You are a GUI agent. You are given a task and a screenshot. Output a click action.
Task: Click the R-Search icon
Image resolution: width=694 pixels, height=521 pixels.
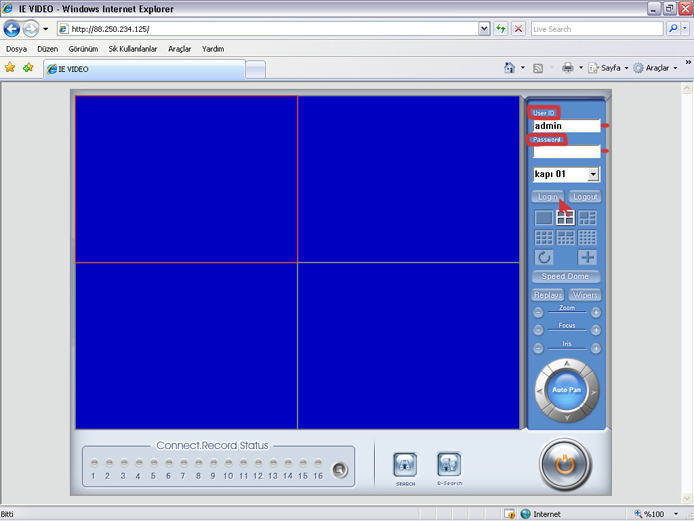pyautogui.click(x=449, y=464)
